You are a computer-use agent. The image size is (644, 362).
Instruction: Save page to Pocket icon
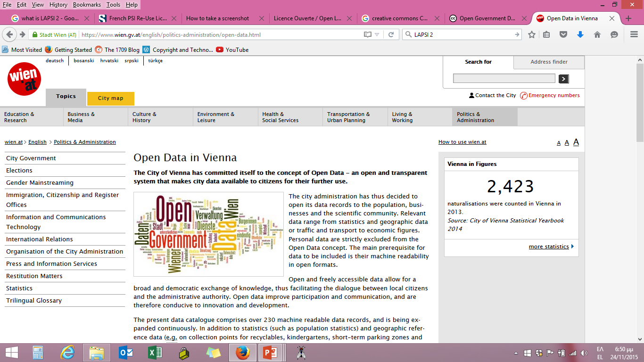click(x=563, y=34)
